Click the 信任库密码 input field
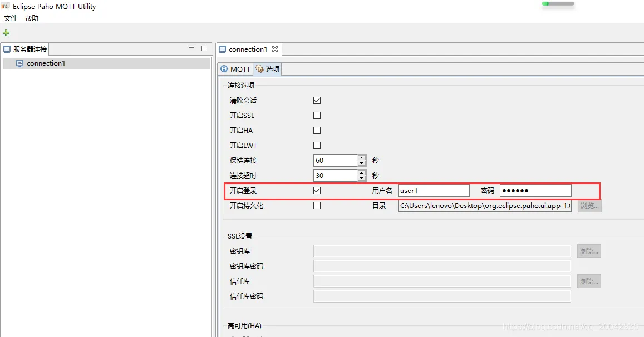644x337 pixels. tap(442, 296)
